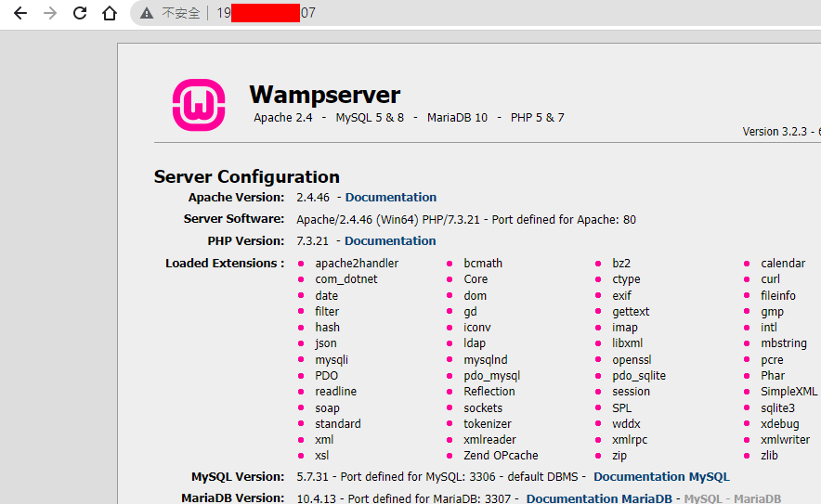This screenshot has width=821, height=504.
Task: Click the wddx extension entry
Action: [626, 423]
